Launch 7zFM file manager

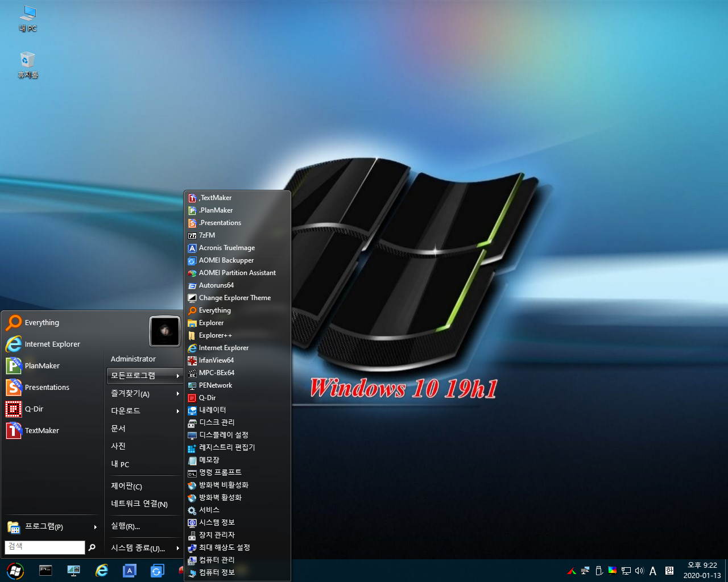pyautogui.click(x=237, y=235)
